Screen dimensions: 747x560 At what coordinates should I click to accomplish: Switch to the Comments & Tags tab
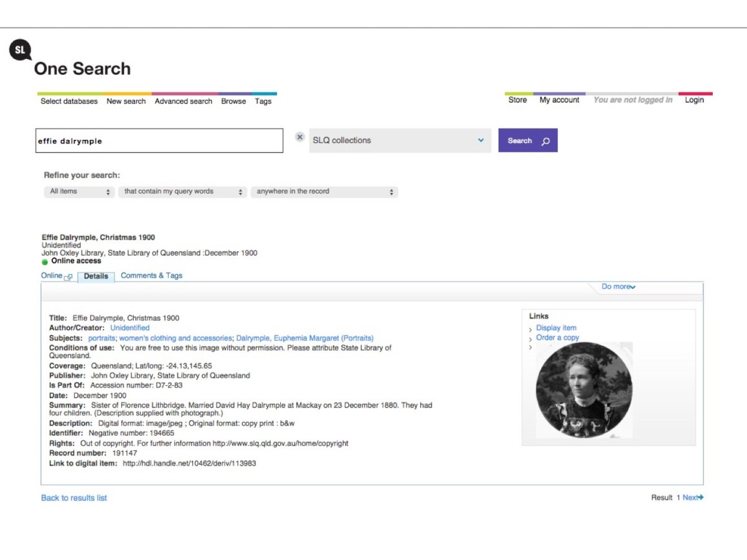(x=151, y=276)
